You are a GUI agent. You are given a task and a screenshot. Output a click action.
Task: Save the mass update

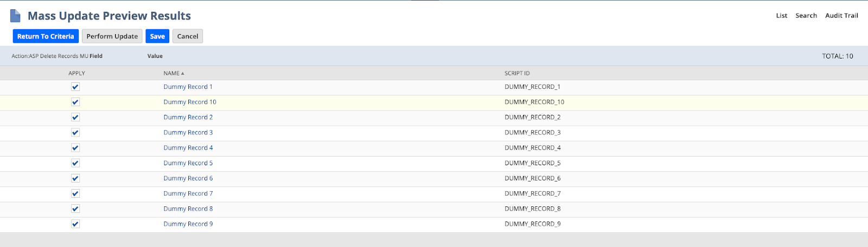157,36
